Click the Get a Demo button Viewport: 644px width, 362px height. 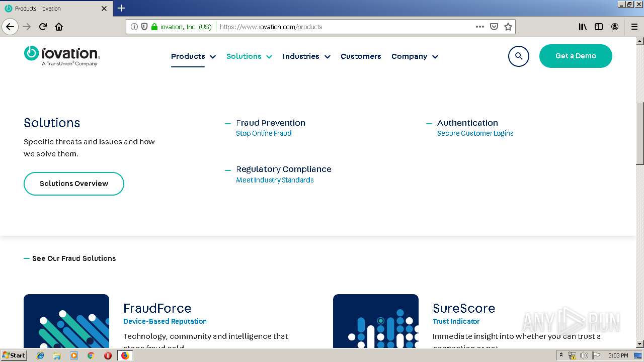(576, 56)
